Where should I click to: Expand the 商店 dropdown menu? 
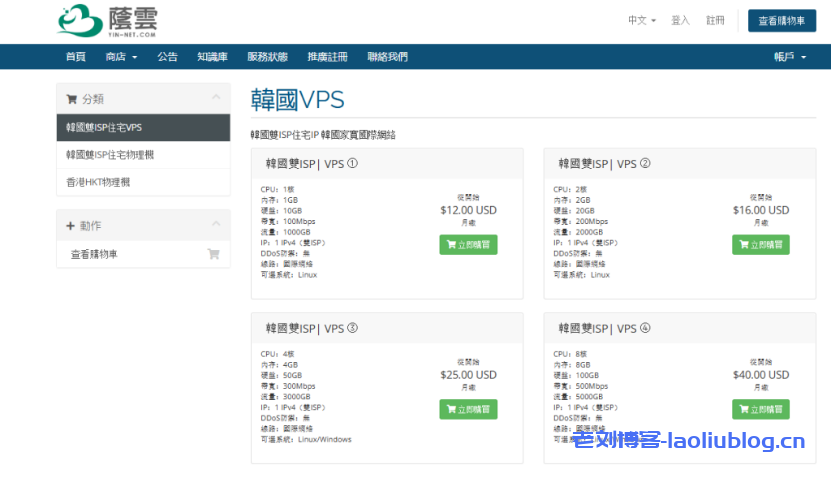121,57
